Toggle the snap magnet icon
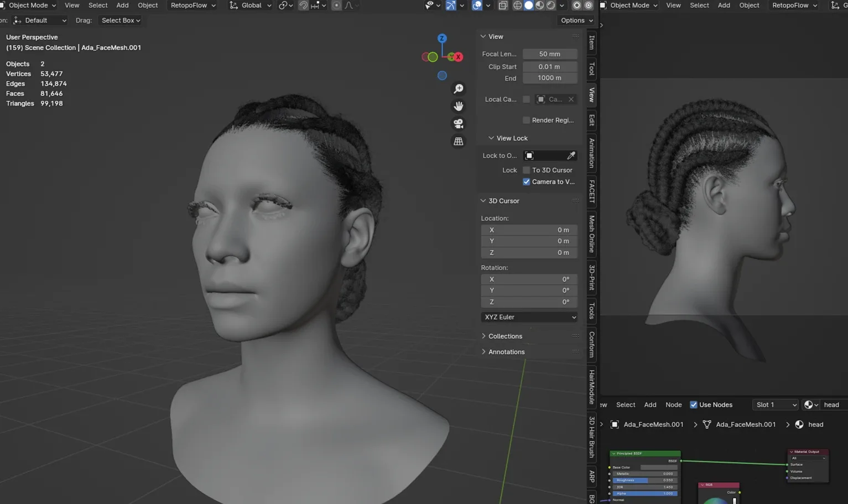 303,5
